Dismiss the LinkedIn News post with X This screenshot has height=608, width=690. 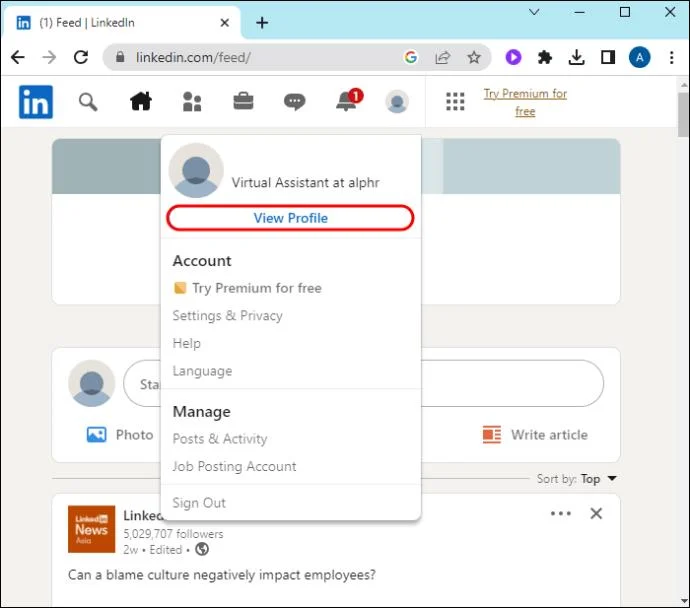point(596,513)
